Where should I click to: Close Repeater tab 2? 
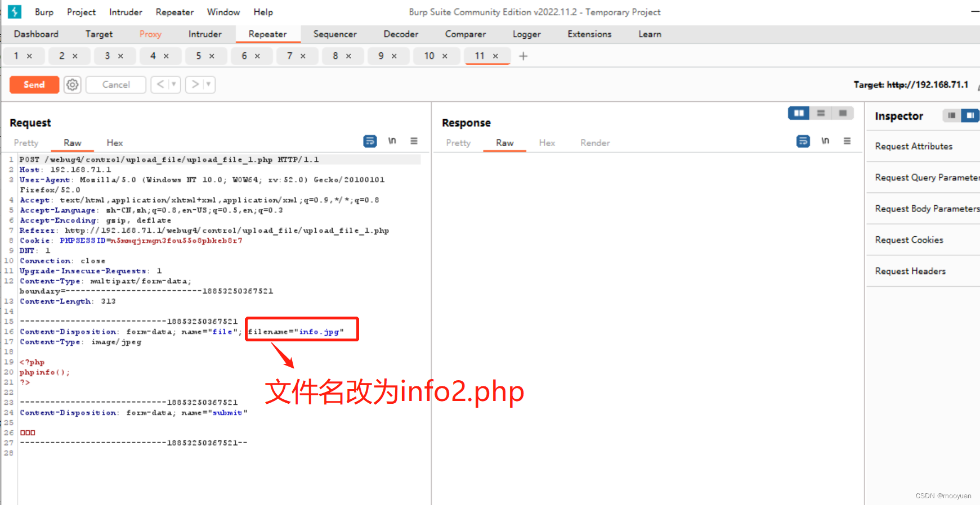click(75, 56)
